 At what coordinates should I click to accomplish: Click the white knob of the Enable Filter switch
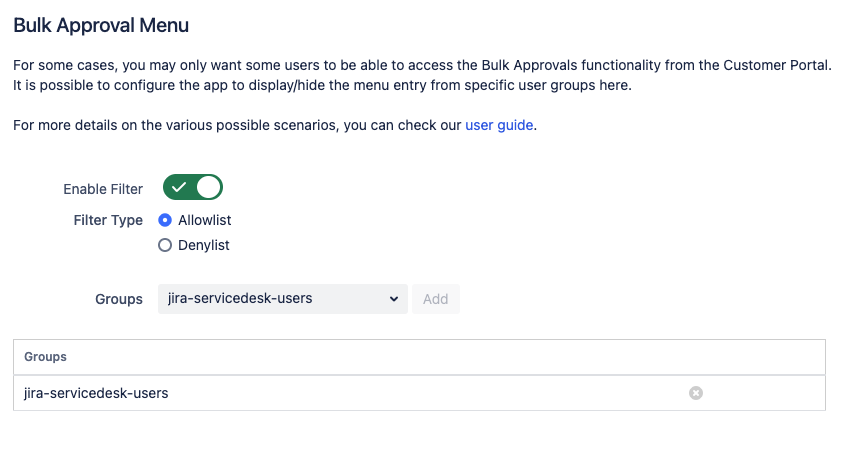tap(208, 188)
